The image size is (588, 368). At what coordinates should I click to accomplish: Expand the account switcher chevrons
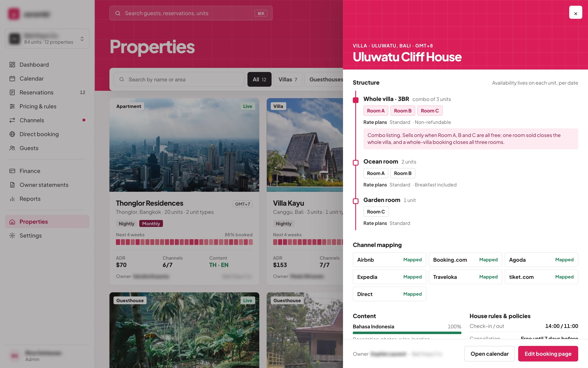82,39
